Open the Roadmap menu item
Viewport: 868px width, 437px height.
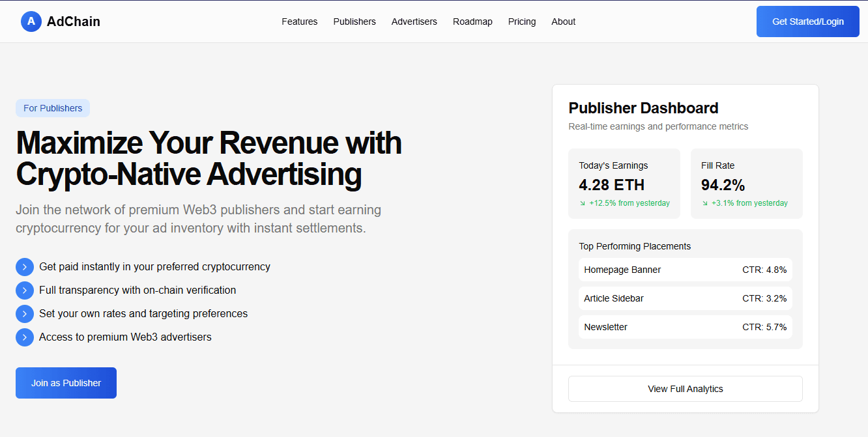coord(472,21)
